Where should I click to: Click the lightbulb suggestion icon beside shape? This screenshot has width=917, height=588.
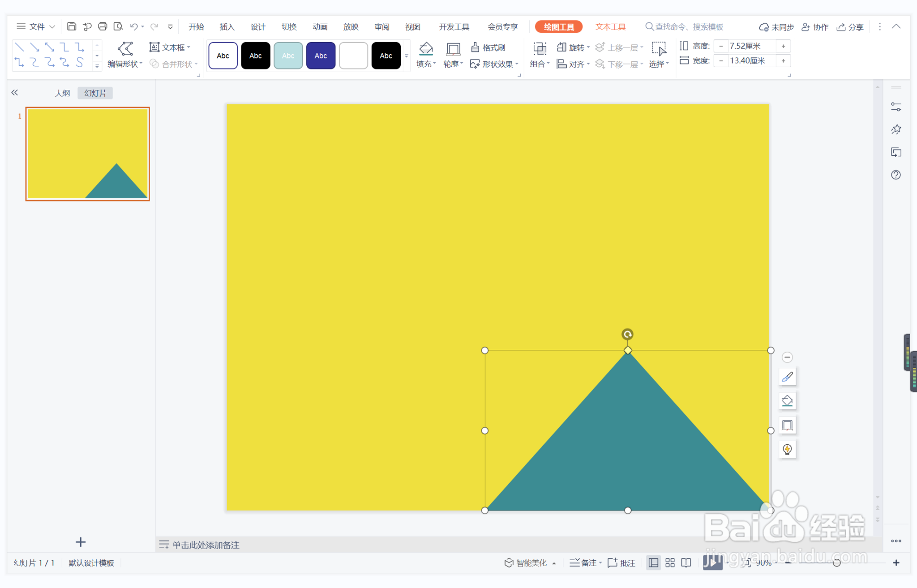787,449
